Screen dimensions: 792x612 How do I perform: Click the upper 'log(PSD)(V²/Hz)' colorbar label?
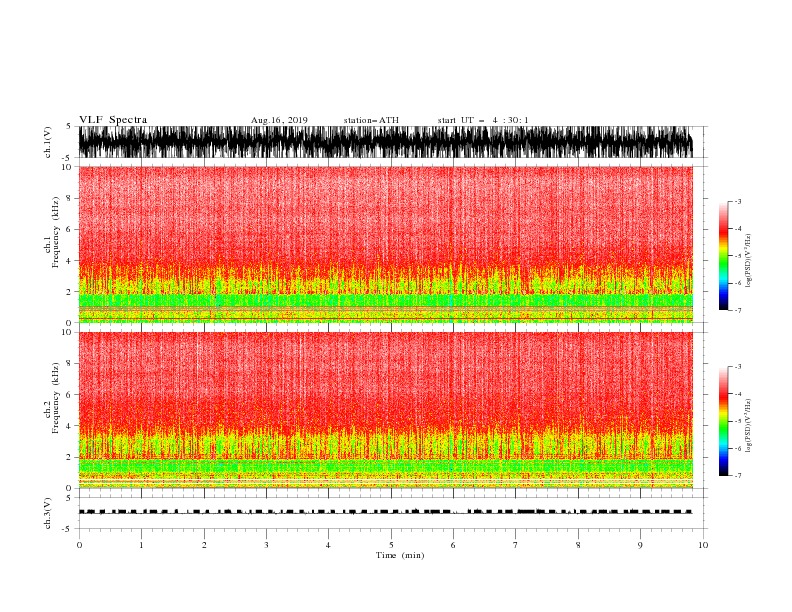[x=749, y=261]
